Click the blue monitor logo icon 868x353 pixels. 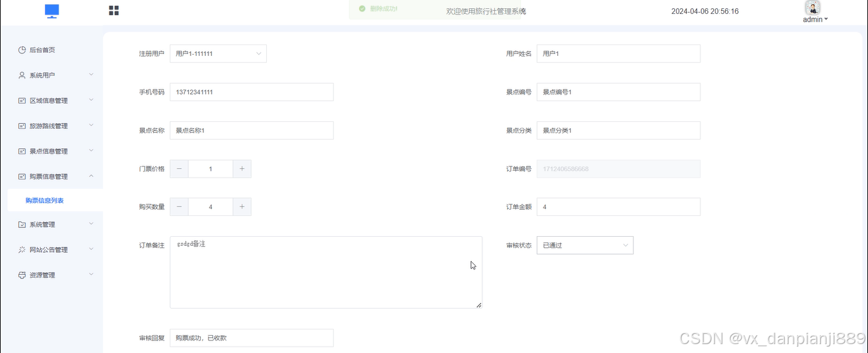52,11
